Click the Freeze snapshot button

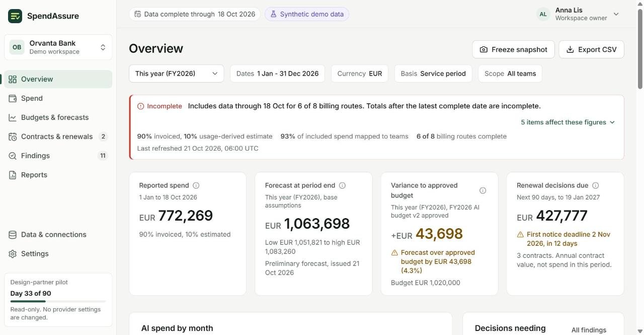[513, 49]
